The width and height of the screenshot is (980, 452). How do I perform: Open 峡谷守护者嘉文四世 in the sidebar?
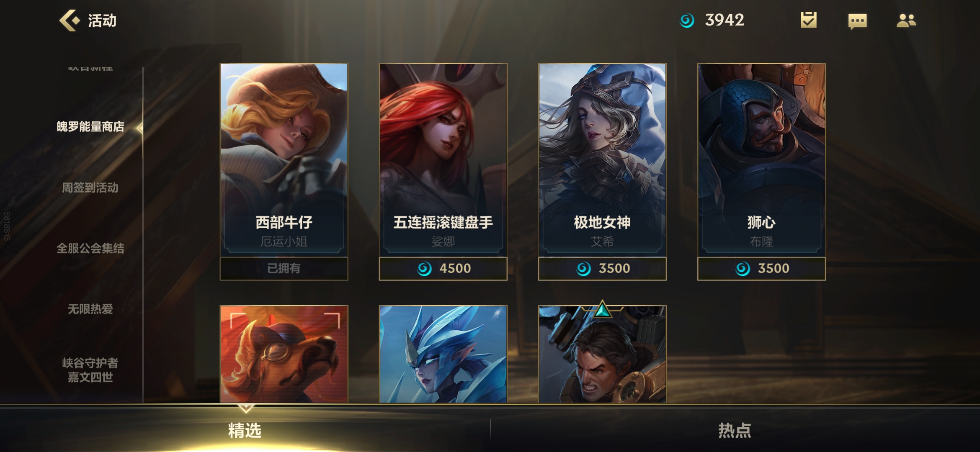coord(90,370)
